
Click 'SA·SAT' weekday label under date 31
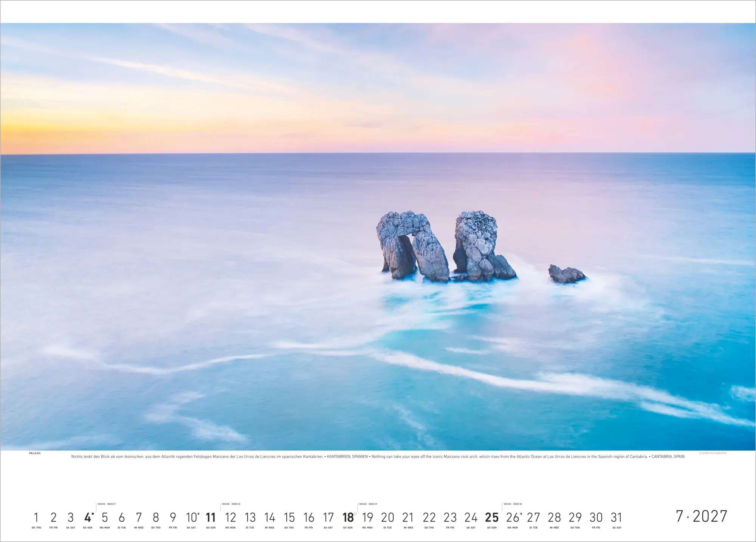617,528
